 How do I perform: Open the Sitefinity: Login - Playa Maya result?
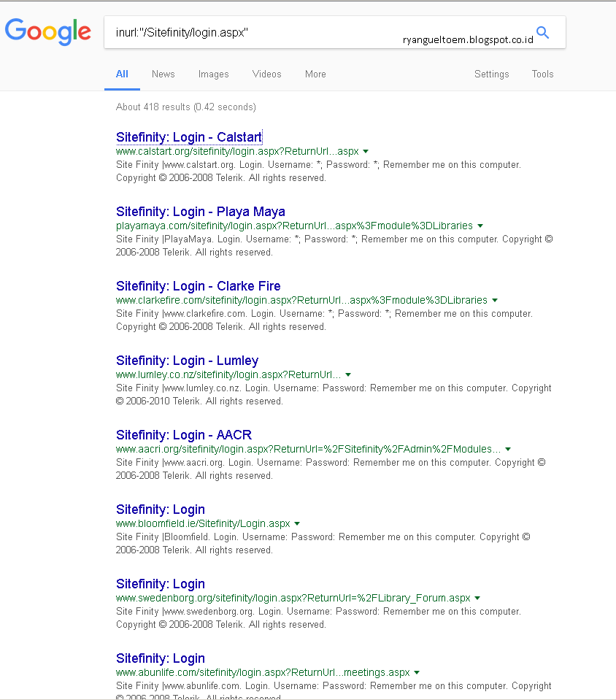click(201, 212)
